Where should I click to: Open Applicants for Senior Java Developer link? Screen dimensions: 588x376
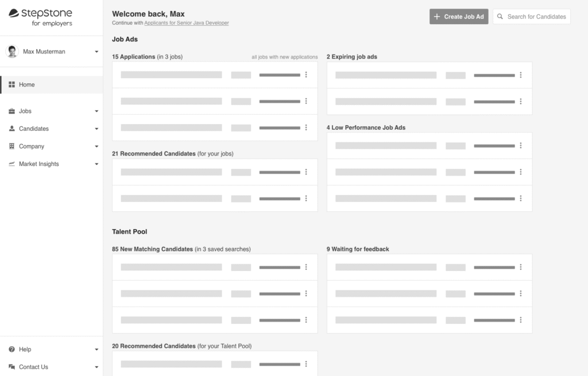(x=187, y=23)
